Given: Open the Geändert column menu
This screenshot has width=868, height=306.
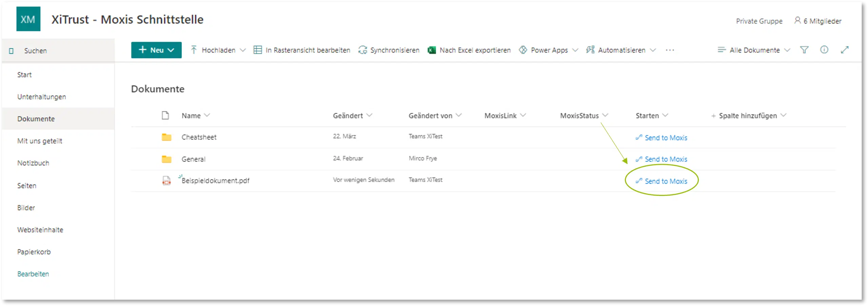Looking at the screenshot, I should [x=369, y=115].
